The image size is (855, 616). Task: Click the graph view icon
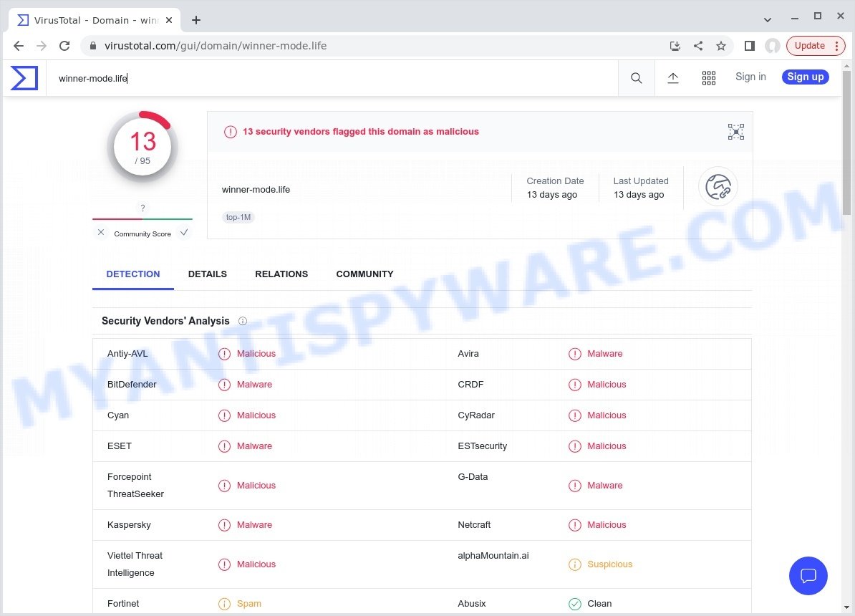(736, 132)
